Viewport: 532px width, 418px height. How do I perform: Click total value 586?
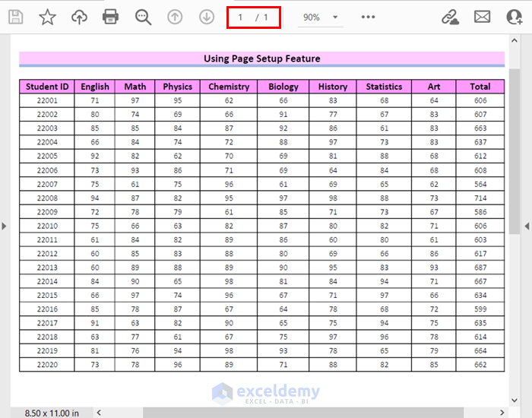(480, 212)
